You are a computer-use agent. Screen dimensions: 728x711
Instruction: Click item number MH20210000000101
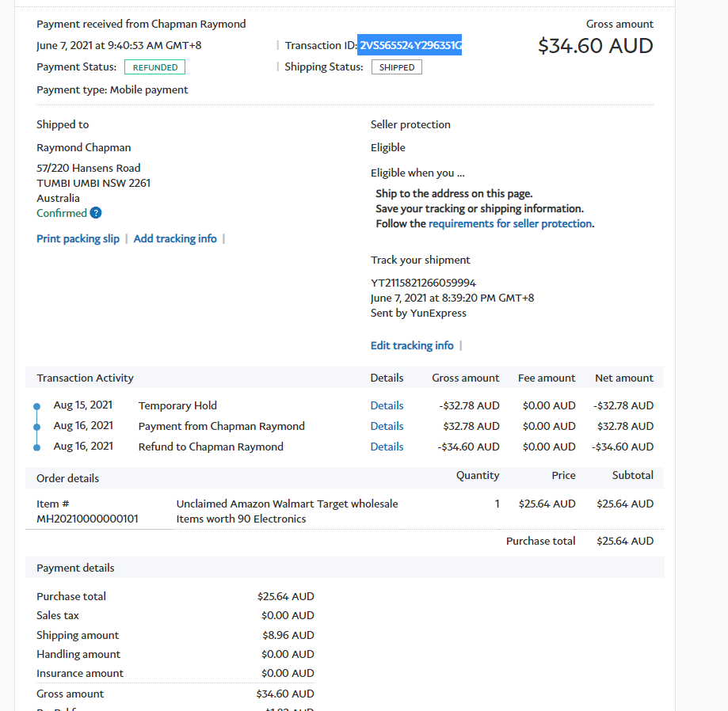pos(87,519)
